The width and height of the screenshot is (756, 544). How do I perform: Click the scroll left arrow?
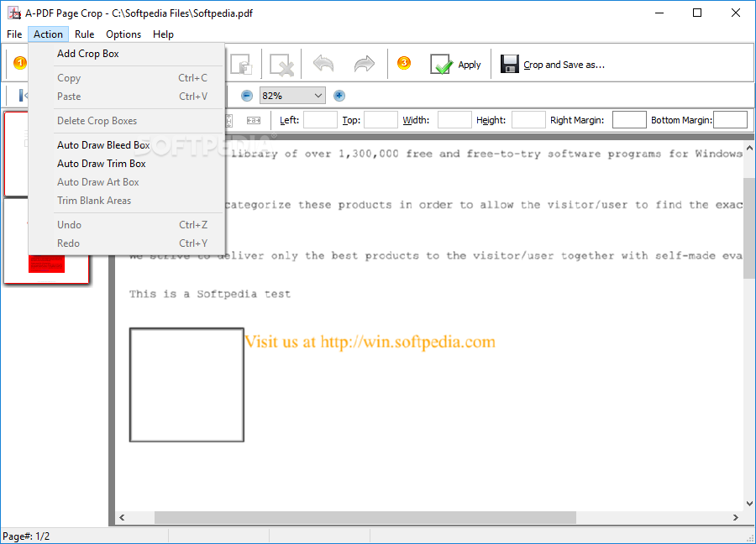coord(122,517)
